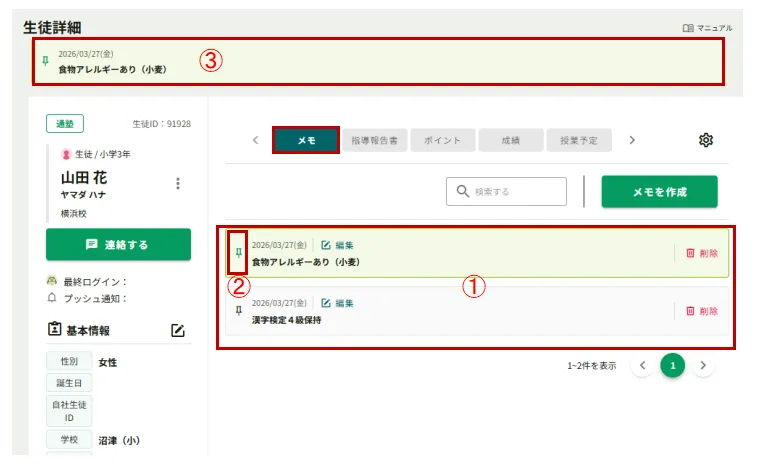This screenshot has height=467, width=771.
Task: Select page 1 in pagination
Action: point(673,366)
